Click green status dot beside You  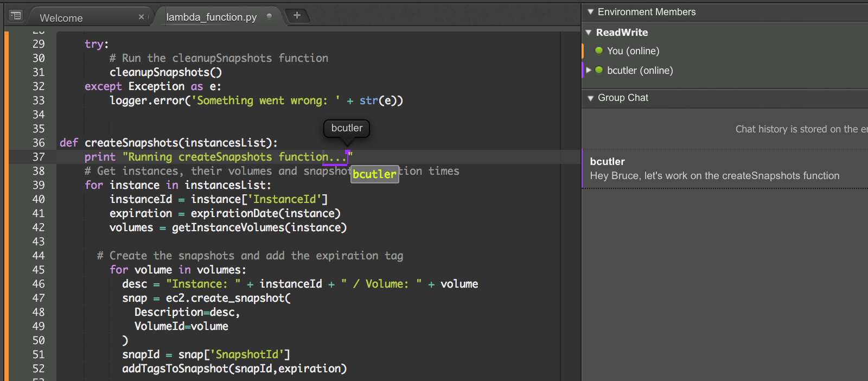click(599, 50)
